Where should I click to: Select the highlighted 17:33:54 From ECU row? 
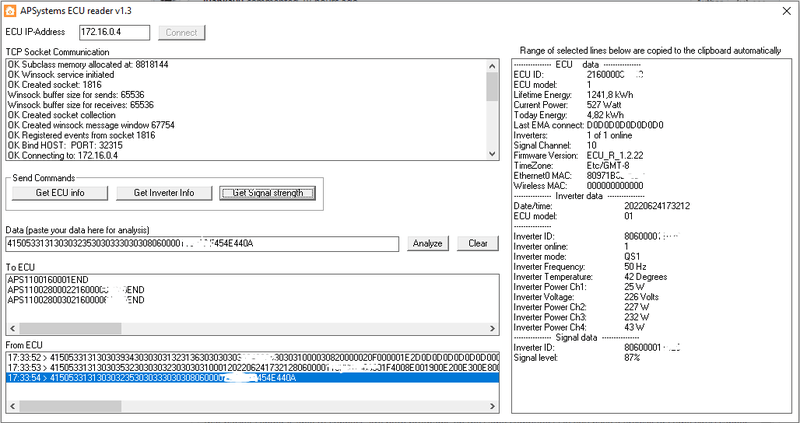coord(253,378)
